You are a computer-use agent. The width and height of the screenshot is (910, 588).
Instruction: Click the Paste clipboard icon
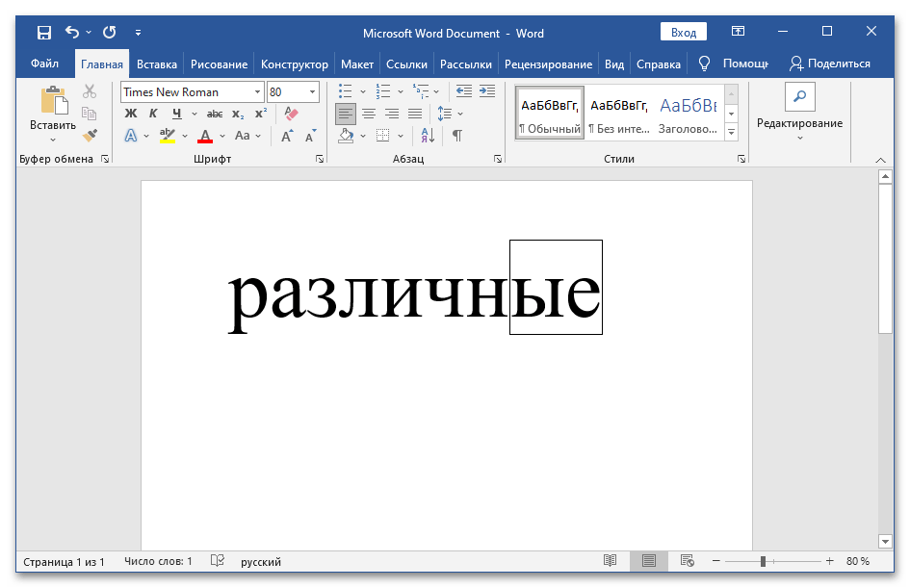(53, 100)
